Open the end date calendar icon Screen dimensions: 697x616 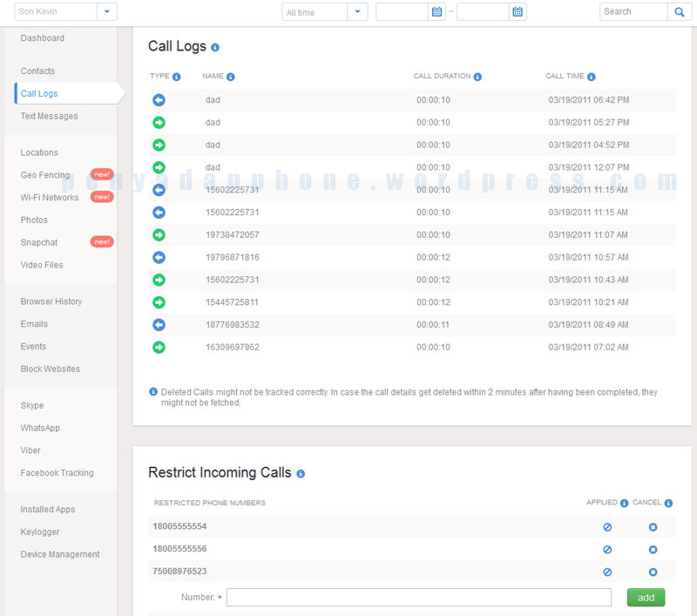518,12
